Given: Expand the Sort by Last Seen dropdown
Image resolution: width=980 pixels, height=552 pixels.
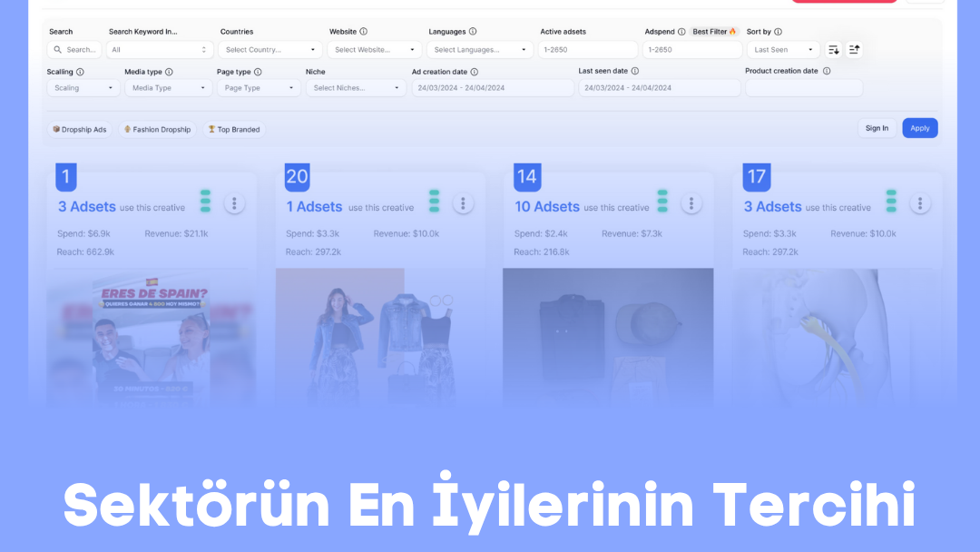Looking at the screenshot, I should pyautogui.click(x=783, y=50).
